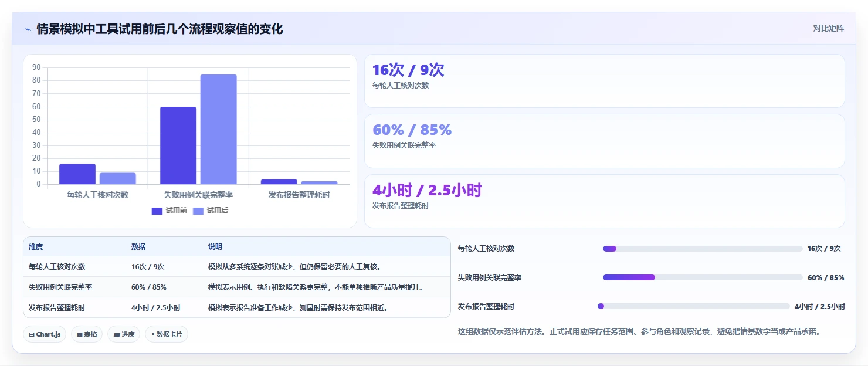Click the 4小时 / 2.5小时 value after the progress bar

(x=820, y=306)
